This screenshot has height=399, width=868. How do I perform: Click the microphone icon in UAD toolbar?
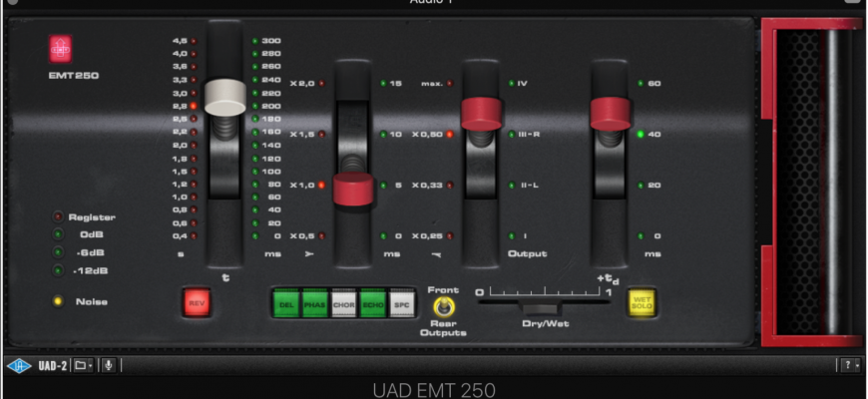[x=108, y=365]
